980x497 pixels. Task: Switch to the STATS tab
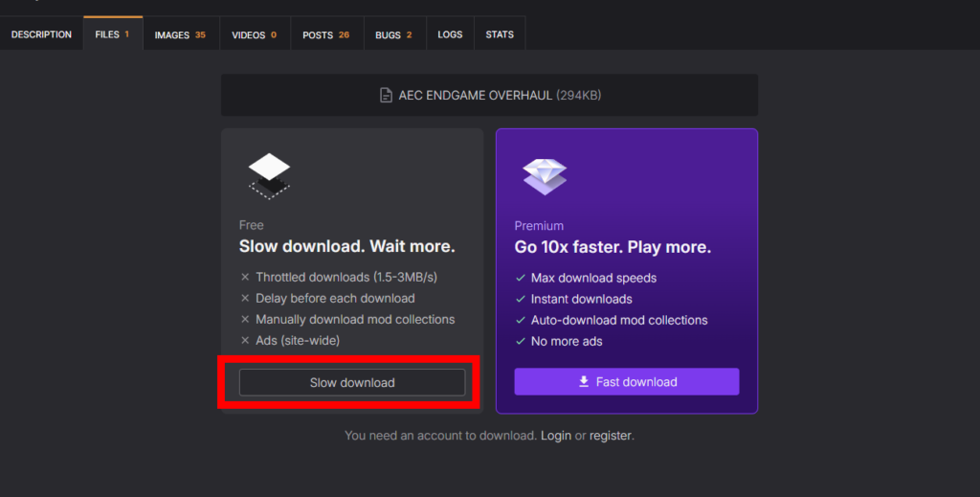(x=500, y=34)
